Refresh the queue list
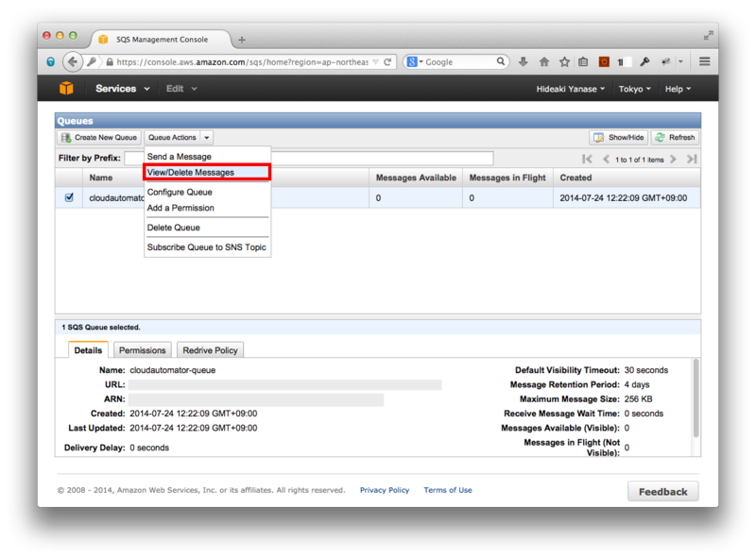Image resolution: width=756 pixels, height=559 pixels. click(x=675, y=138)
